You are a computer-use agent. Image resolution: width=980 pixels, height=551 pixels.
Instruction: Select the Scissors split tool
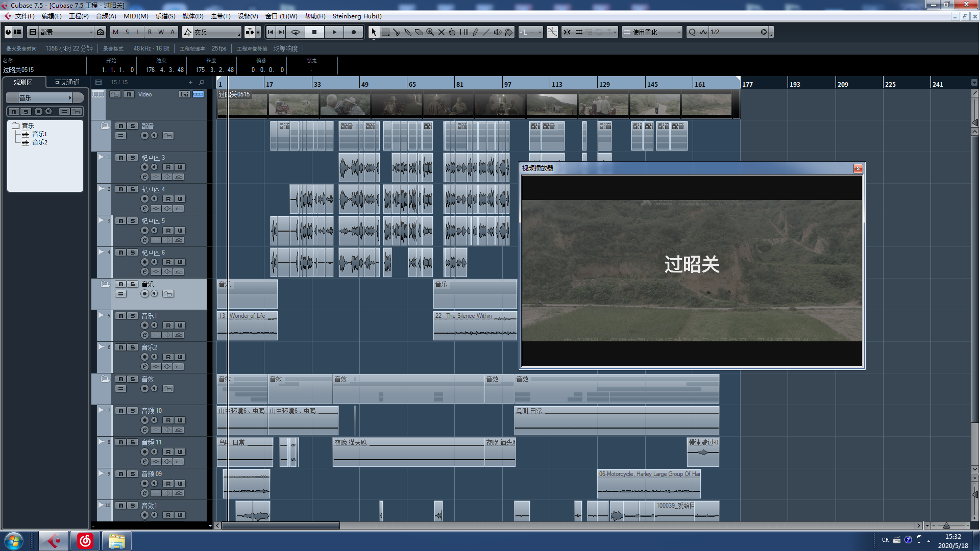[397, 32]
